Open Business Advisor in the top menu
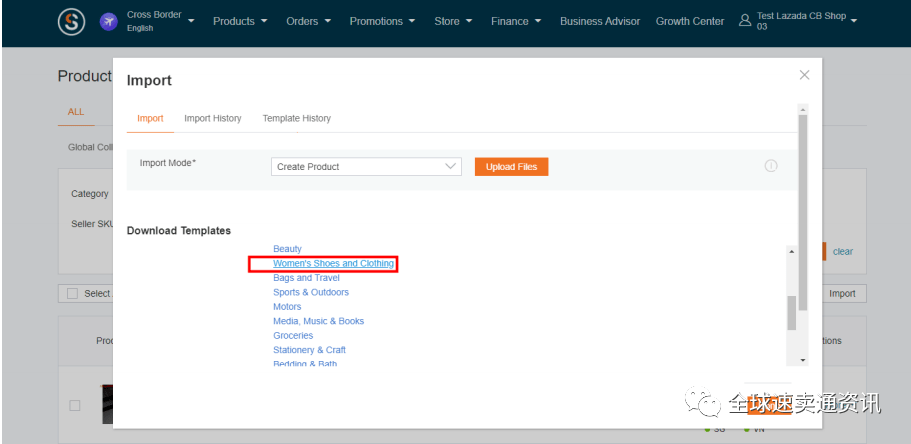 (599, 21)
